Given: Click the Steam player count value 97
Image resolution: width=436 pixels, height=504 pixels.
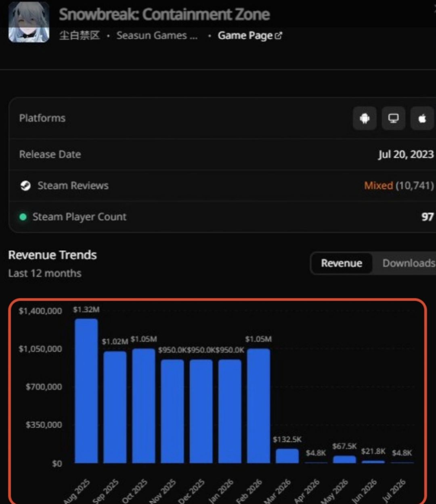Looking at the screenshot, I should point(428,217).
